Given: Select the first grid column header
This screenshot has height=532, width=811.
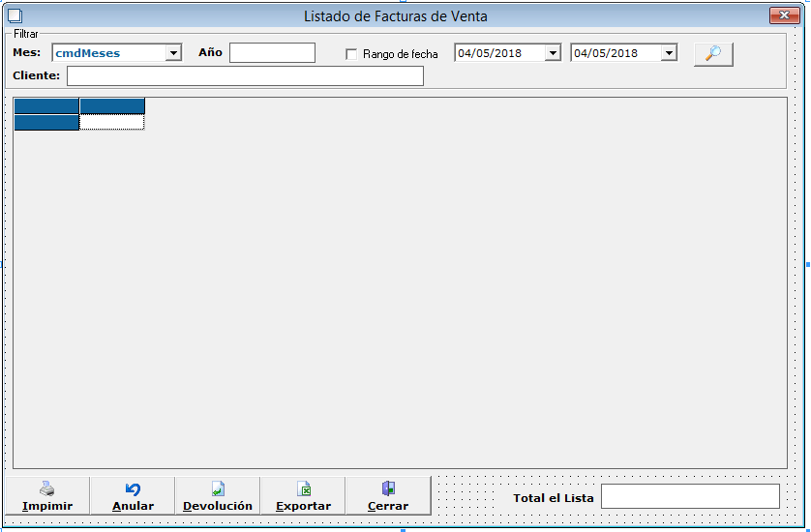Looking at the screenshot, I should [46, 105].
